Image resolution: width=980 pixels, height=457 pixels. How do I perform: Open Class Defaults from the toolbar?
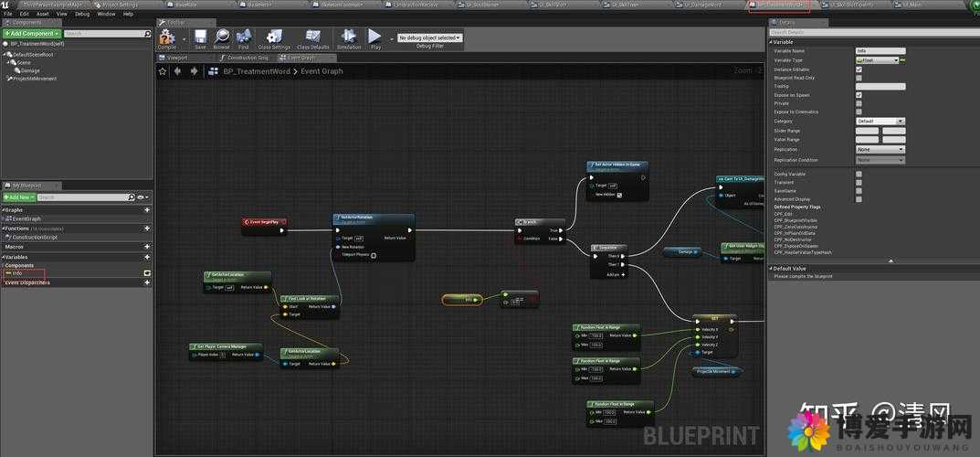312,37
